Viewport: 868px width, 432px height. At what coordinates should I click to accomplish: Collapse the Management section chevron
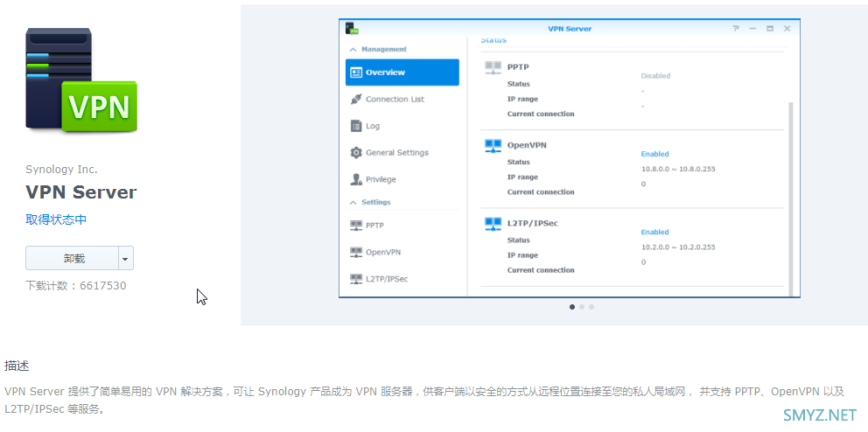[353, 49]
